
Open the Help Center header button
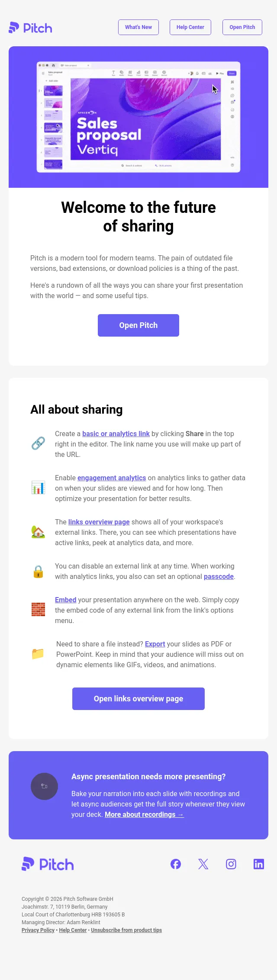(190, 27)
